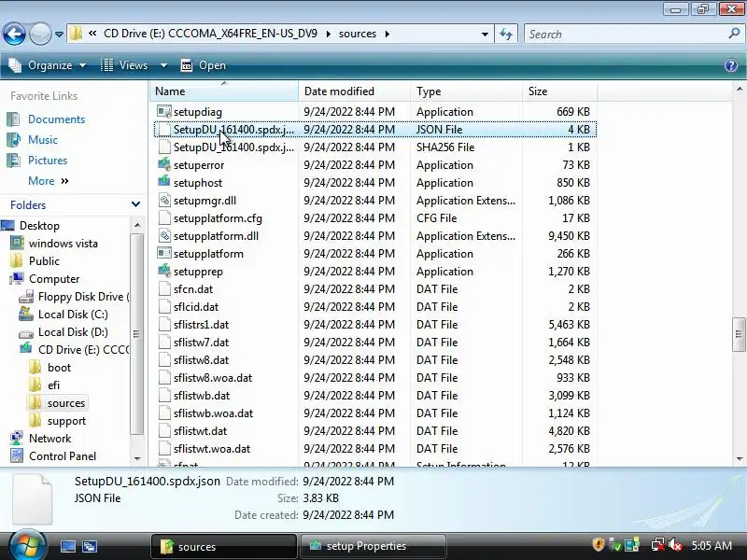Sort by Name column header
This screenshot has height=560, width=747.
224,91
